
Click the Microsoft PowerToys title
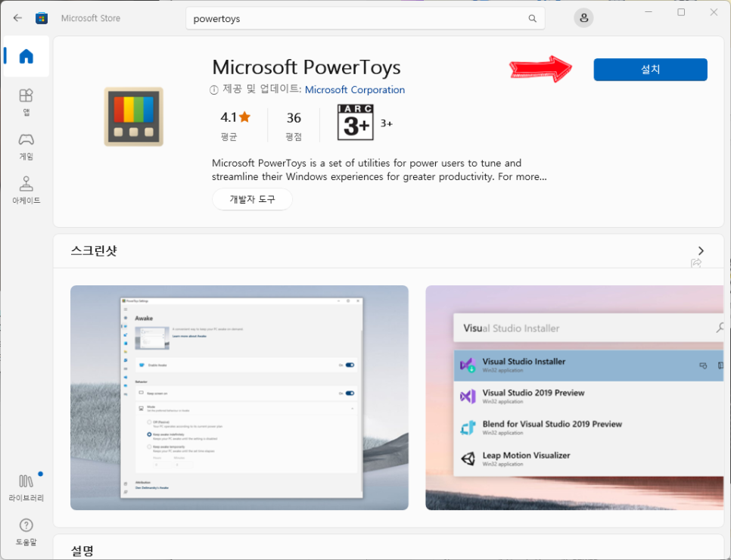(306, 67)
